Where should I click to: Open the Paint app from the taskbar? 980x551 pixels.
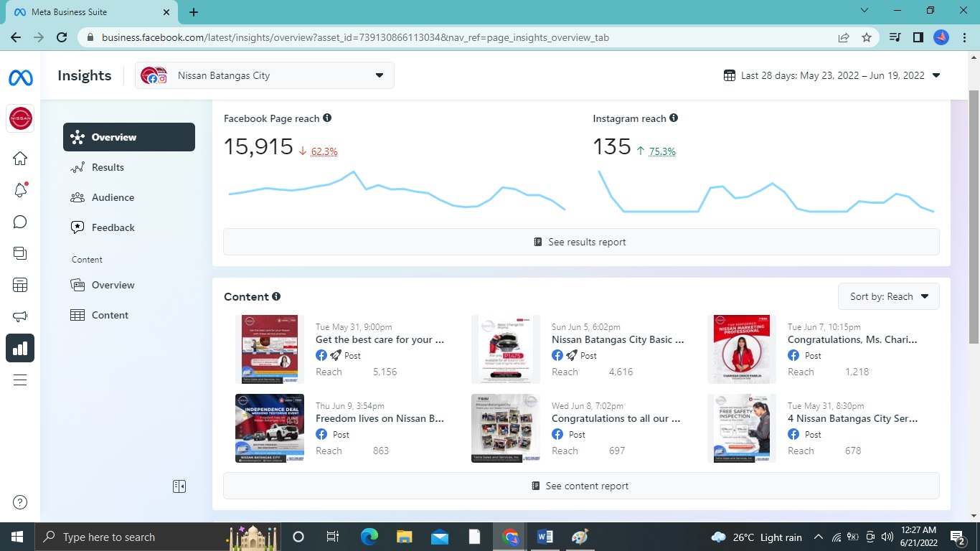[x=580, y=537]
